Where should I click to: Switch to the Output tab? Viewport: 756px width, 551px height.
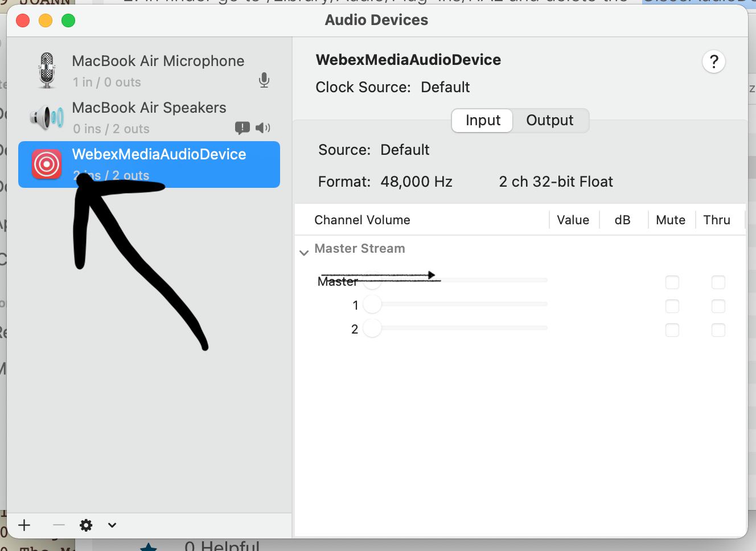[x=550, y=120]
